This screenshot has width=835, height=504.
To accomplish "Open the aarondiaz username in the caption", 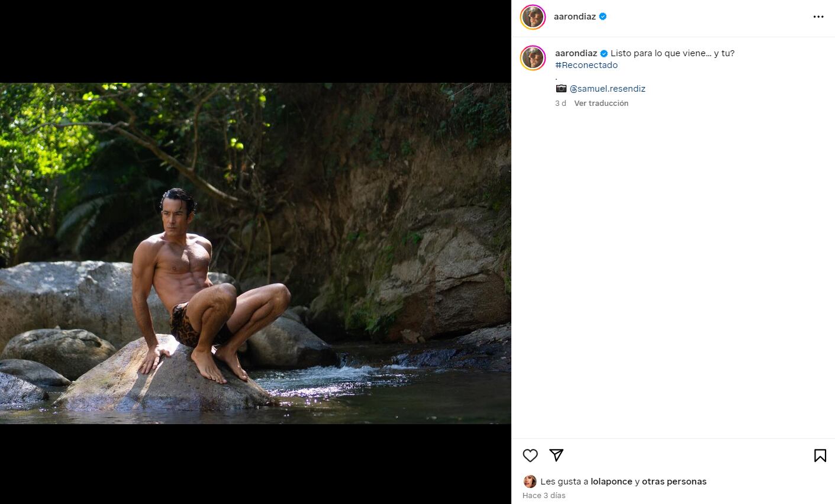I will click(576, 53).
